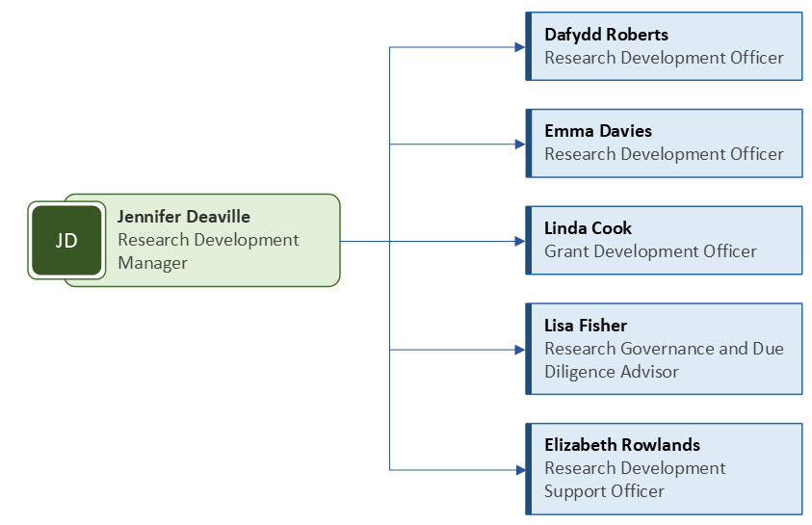Select the Linda Cook name
This screenshot has height=525, width=812.
[x=588, y=228]
